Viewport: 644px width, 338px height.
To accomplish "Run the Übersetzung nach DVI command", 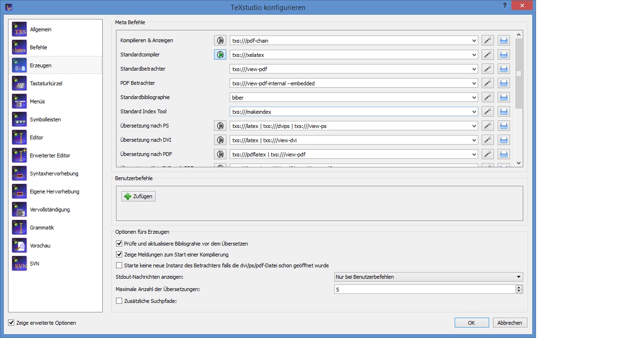I will point(220,140).
